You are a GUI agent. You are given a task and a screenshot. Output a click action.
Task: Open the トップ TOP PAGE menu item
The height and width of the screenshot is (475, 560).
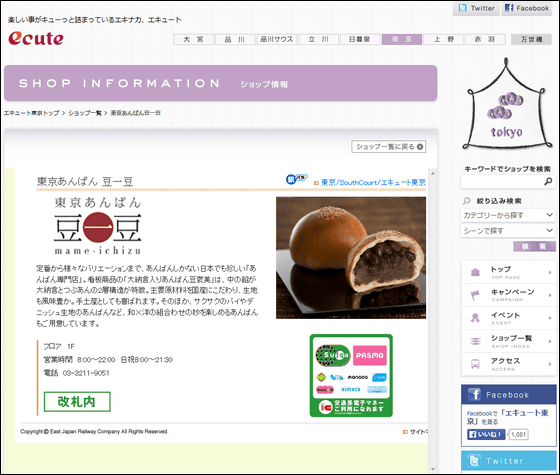509,272
